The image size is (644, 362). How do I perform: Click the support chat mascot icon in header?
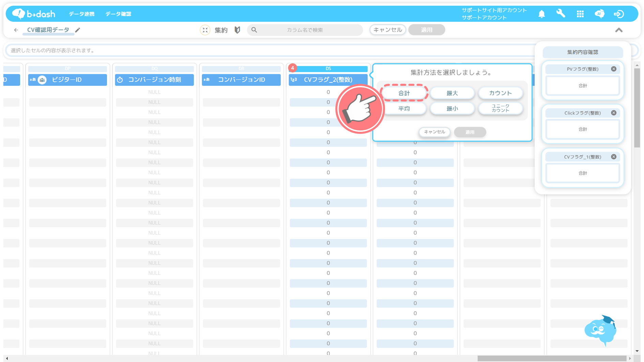(x=599, y=14)
